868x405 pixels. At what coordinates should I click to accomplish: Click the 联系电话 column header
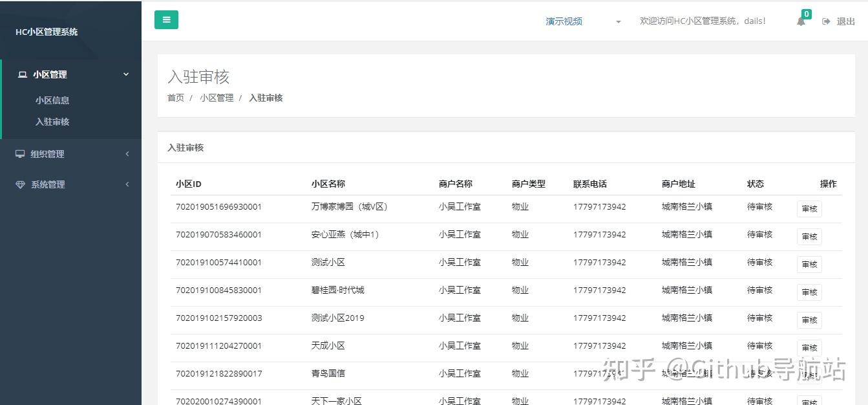pos(590,184)
